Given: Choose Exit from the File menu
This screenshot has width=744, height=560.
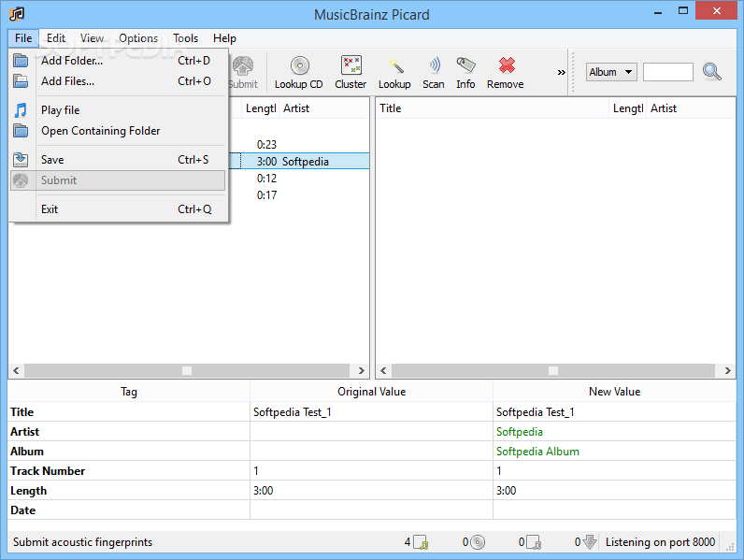Looking at the screenshot, I should (118, 209).
